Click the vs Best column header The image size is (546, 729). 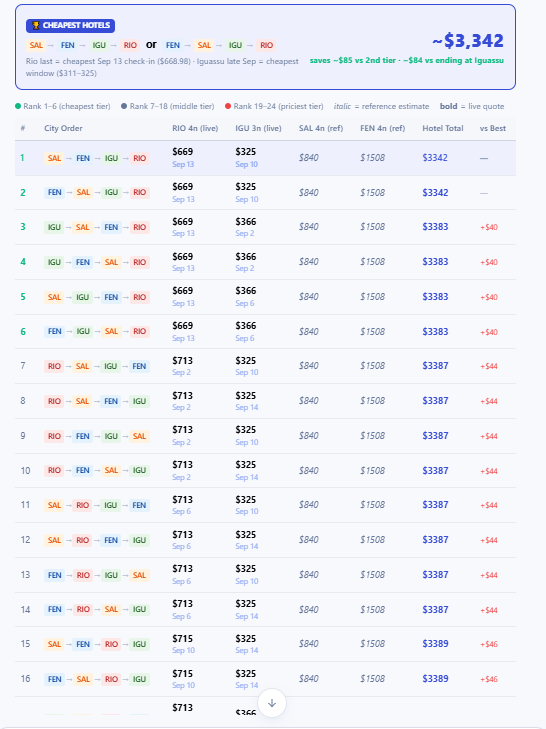coord(493,128)
